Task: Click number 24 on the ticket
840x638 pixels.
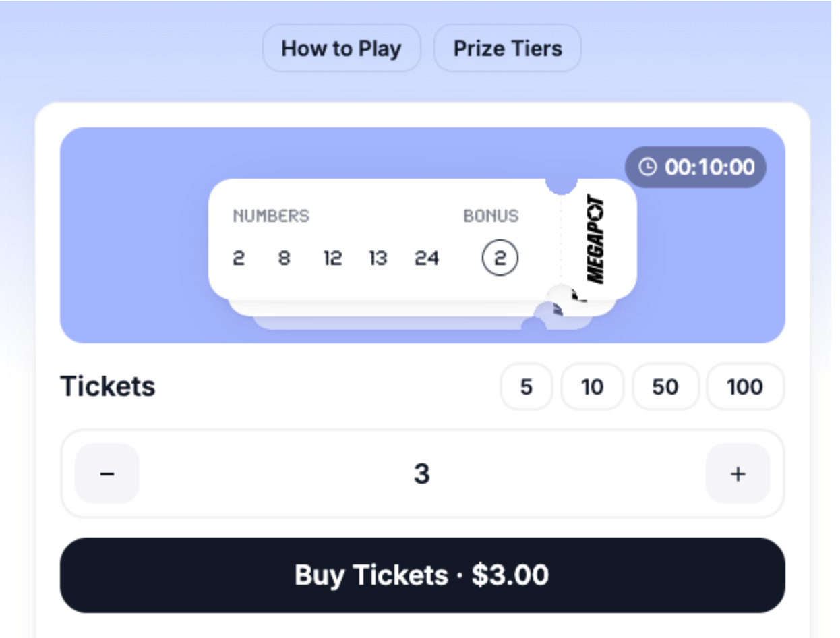Action: (427, 258)
